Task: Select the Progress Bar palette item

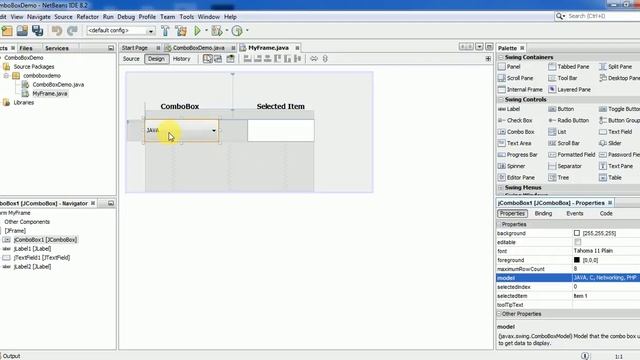Action: [x=518, y=155]
